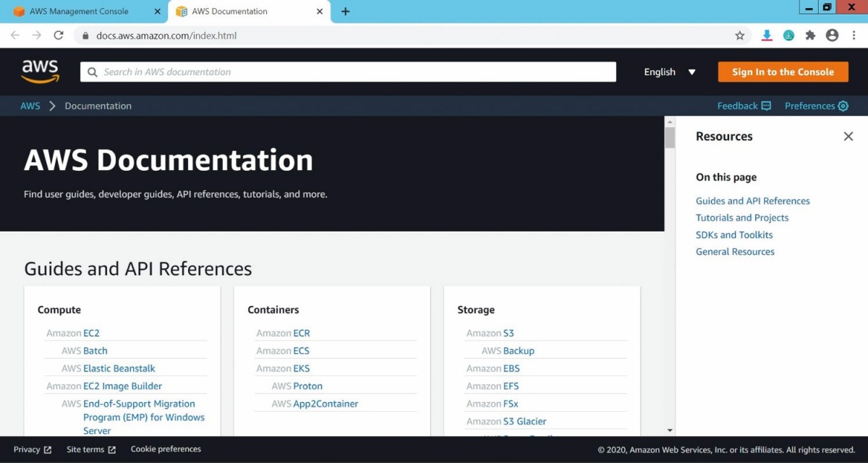
Task: Click the AWS Documentation tab favicon
Action: click(182, 12)
